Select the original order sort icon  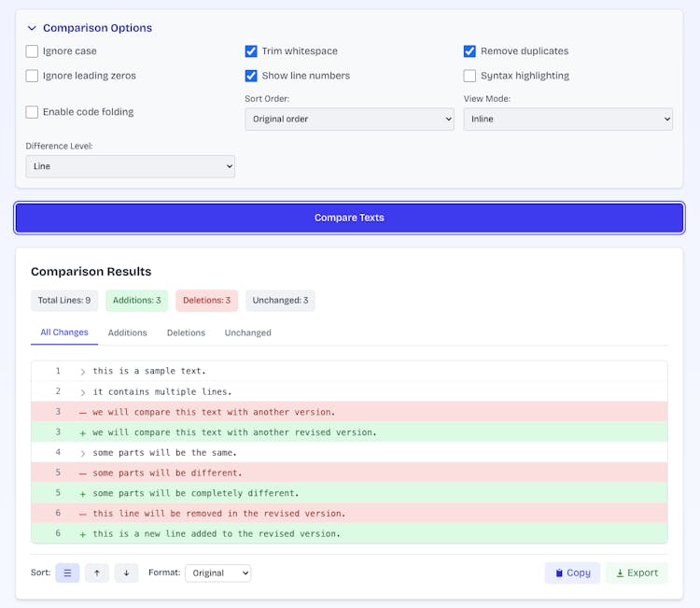click(67, 573)
